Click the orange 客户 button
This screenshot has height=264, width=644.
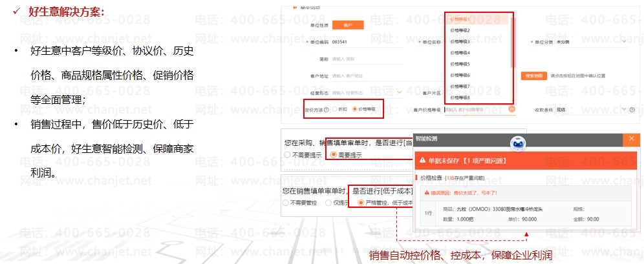pyautogui.click(x=347, y=25)
